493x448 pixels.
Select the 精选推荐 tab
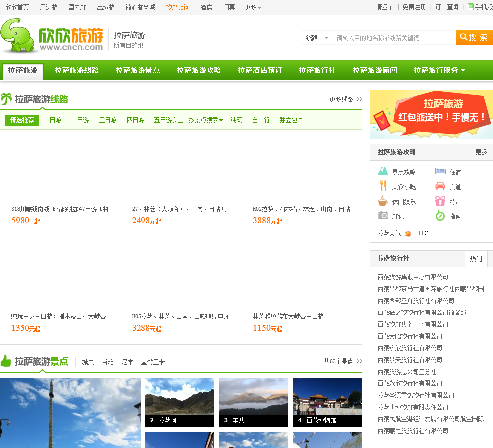tap(22, 120)
